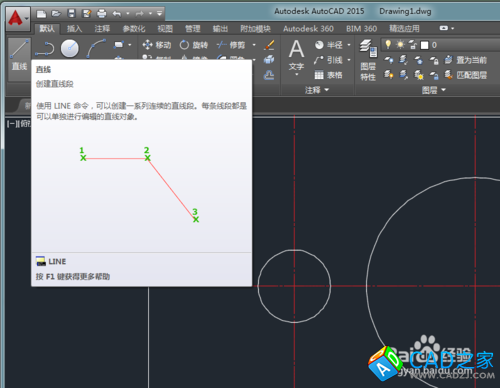Open the Autodesk 360 ribbon tab
This screenshot has width=500, height=388.
[308, 29]
